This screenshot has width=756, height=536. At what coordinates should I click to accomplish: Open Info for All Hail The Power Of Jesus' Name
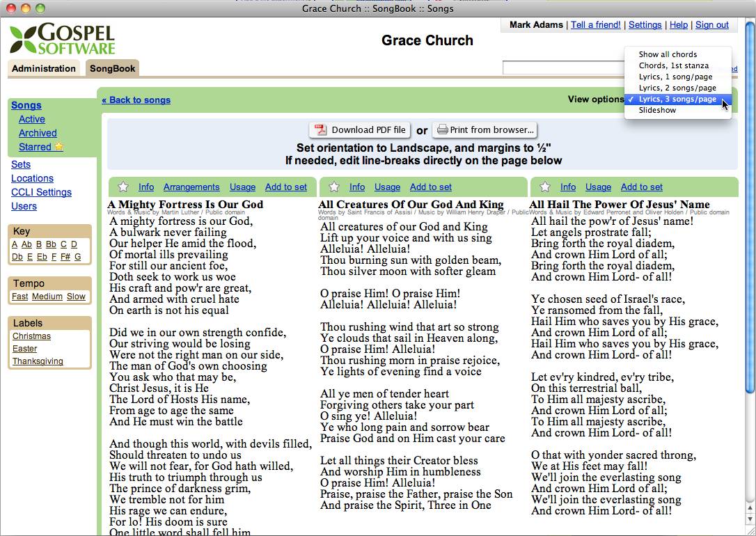point(568,187)
